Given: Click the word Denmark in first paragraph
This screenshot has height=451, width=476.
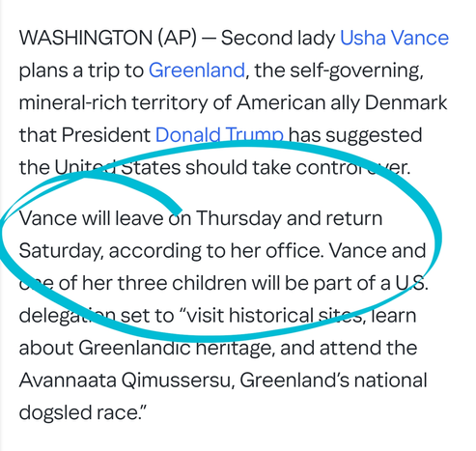Looking at the screenshot, I should coord(406,102).
